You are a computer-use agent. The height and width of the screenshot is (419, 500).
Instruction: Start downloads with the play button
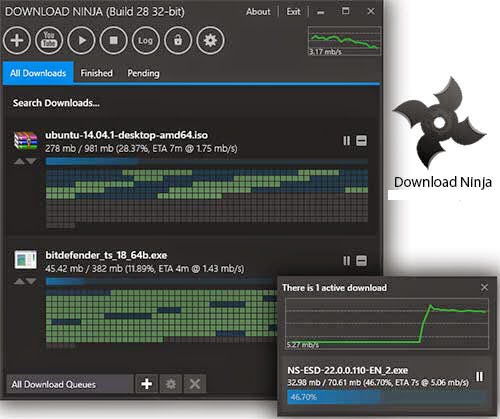[81, 40]
